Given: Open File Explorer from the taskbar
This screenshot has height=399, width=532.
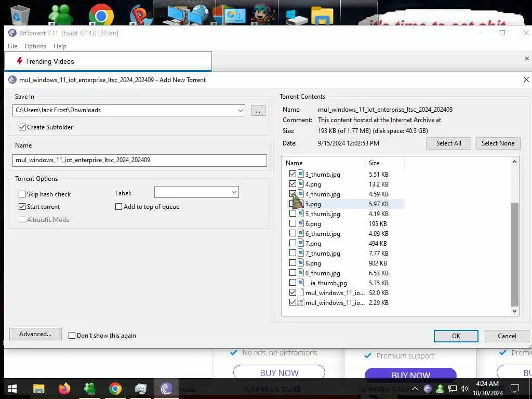Looking at the screenshot, I should point(38,389).
